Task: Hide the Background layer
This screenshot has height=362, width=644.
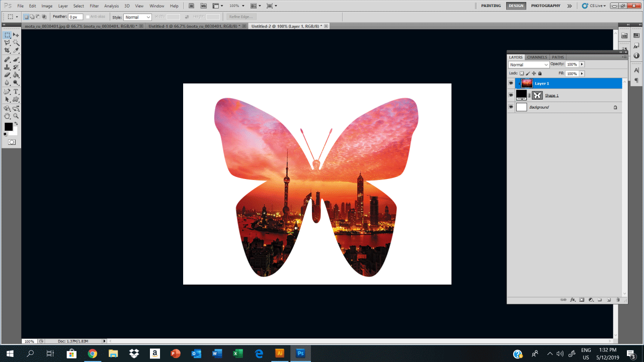Action: point(511,107)
